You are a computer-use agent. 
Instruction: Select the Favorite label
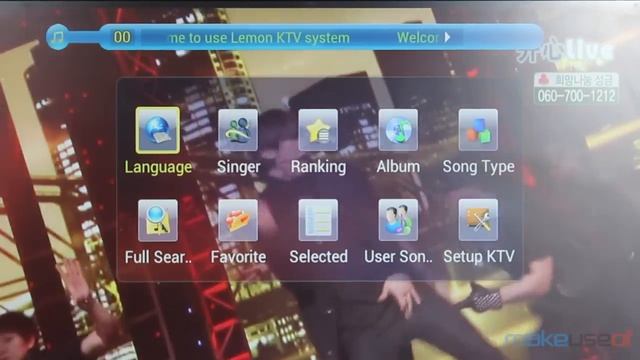tap(238, 257)
